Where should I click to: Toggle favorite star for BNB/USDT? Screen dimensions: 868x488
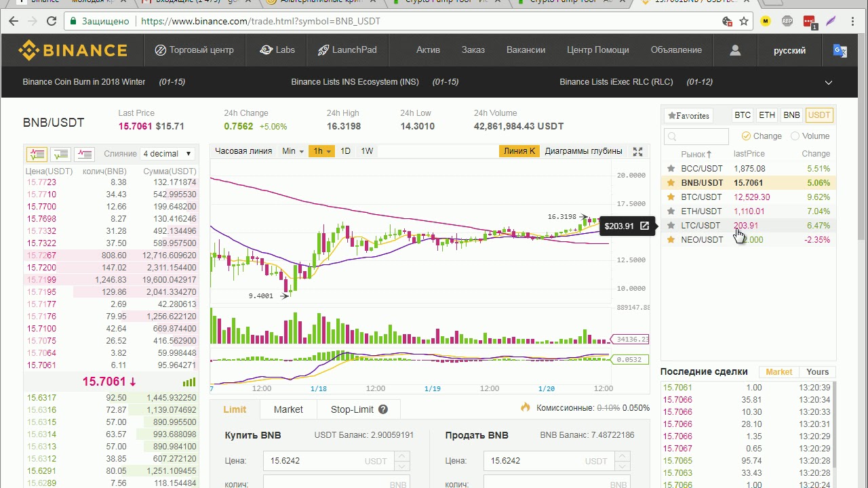(x=671, y=183)
